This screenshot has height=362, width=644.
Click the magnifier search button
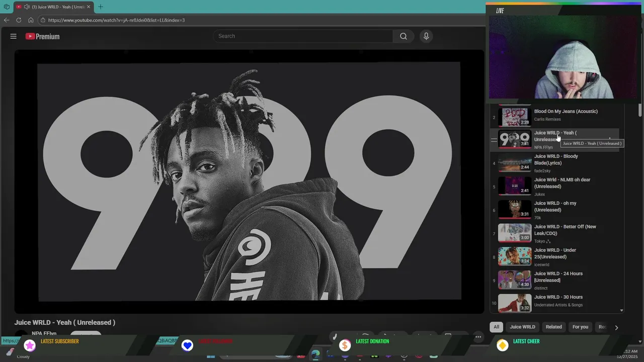click(x=404, y=36)
